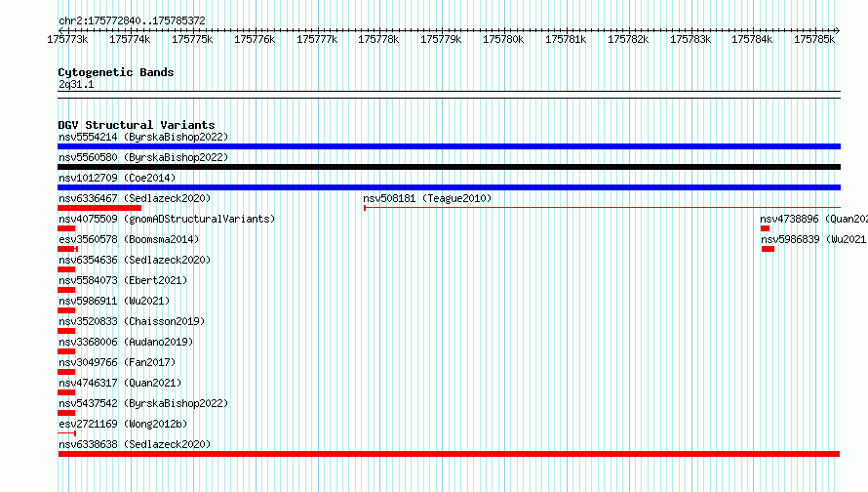Click the red bar under esv3560578

click(67, 249)
